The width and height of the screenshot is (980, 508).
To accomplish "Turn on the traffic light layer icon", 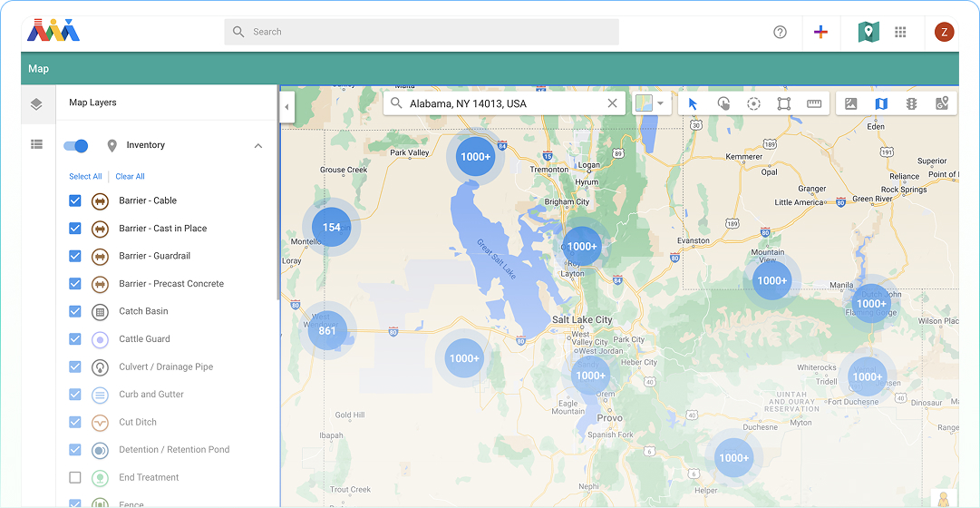I will coord(911,103).
